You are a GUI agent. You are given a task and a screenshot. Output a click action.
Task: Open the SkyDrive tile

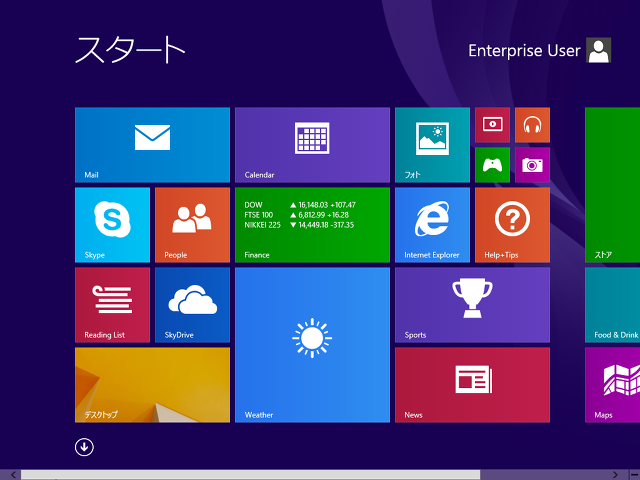pyautogui.click(x=192, y=305)
